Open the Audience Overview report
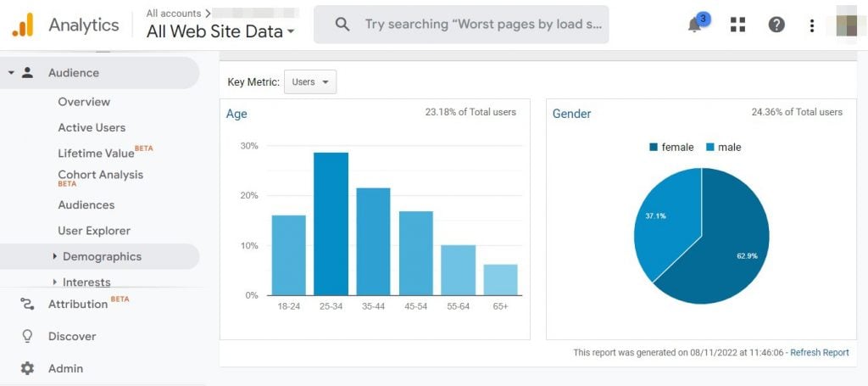 click(x=84, y=102)
